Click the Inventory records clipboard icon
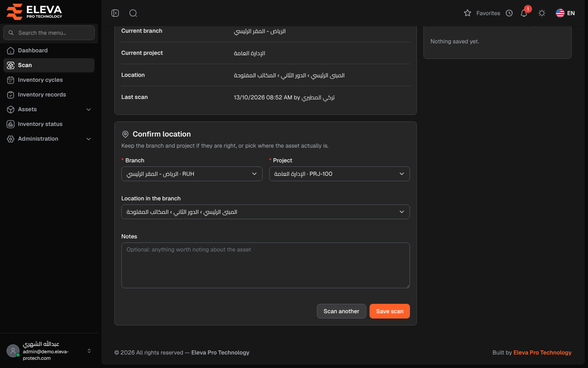The width and height of the screenshot is (588, 368). pyautogui.click(x=11, y=95)
